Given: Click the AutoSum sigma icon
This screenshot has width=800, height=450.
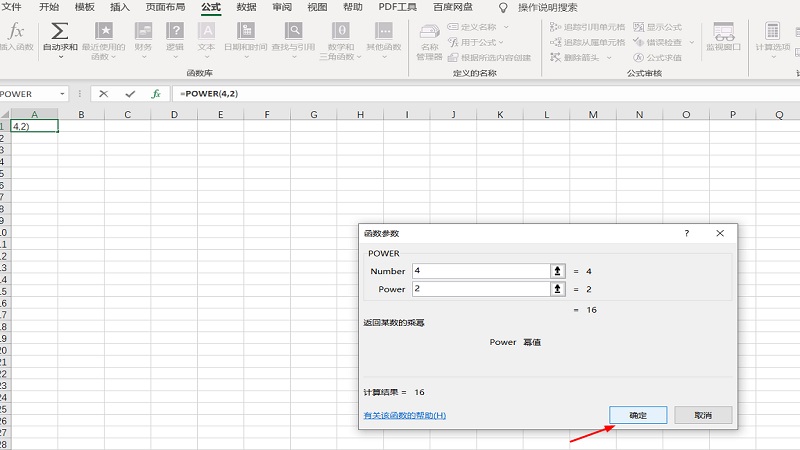Looking at the screenshot, I should [60, 31].
